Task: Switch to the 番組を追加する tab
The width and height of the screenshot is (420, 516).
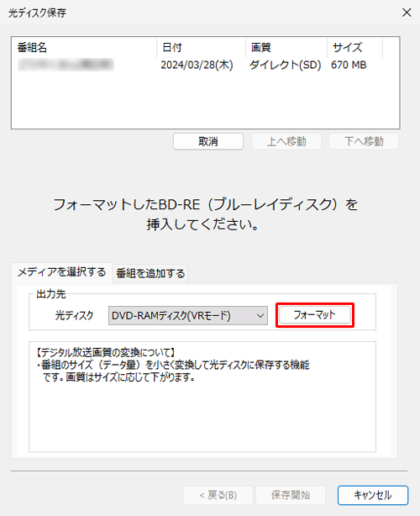Action: point(150,273)
